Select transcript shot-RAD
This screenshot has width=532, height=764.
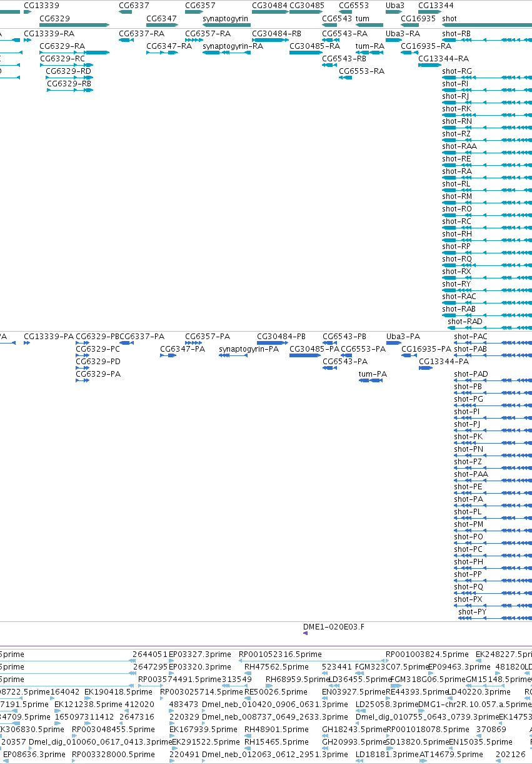pos(465,321)
